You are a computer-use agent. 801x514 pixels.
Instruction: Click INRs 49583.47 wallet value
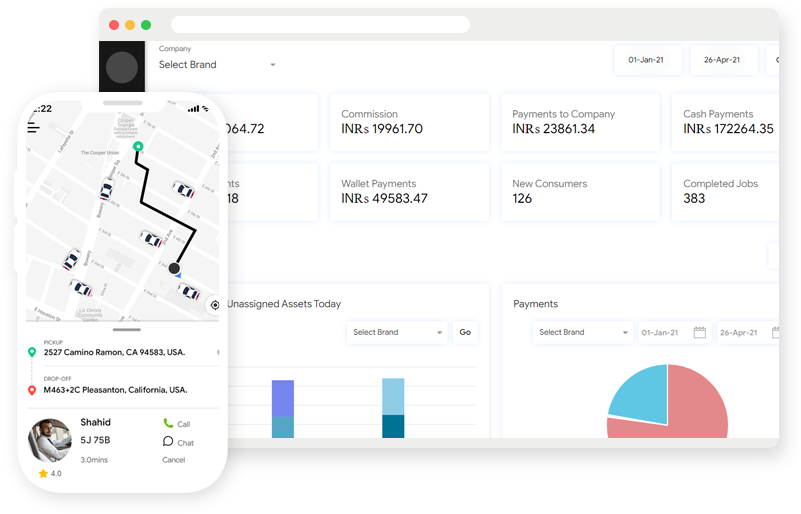(384, 198)
